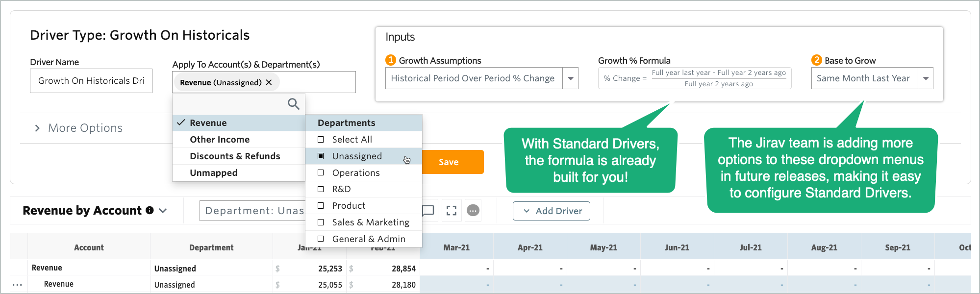Image resolution: width=980 pixels, height=294 pixels.
Task: Check the Select All departments box
Action: (x=321, y=140)
